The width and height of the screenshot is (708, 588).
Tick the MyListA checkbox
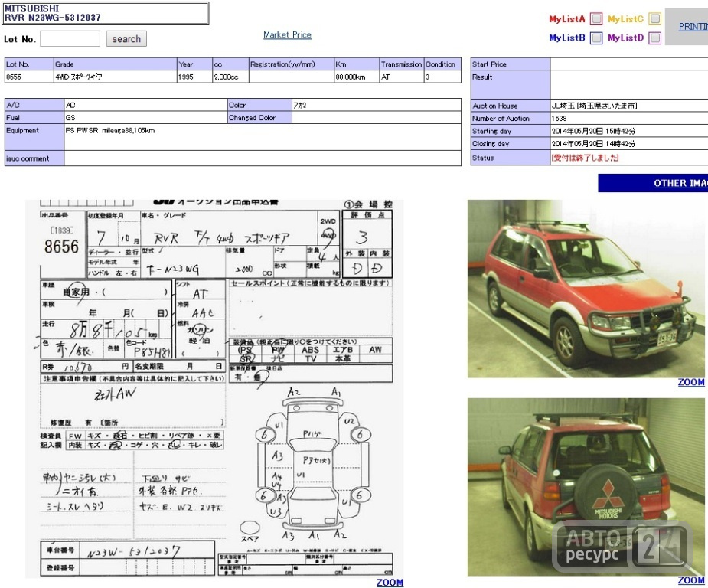[596, 19]
